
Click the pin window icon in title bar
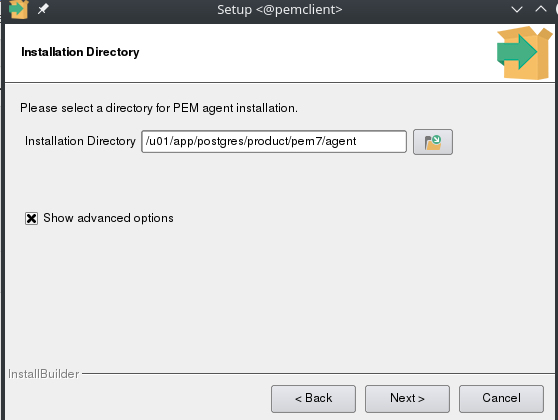coord(43,9)
